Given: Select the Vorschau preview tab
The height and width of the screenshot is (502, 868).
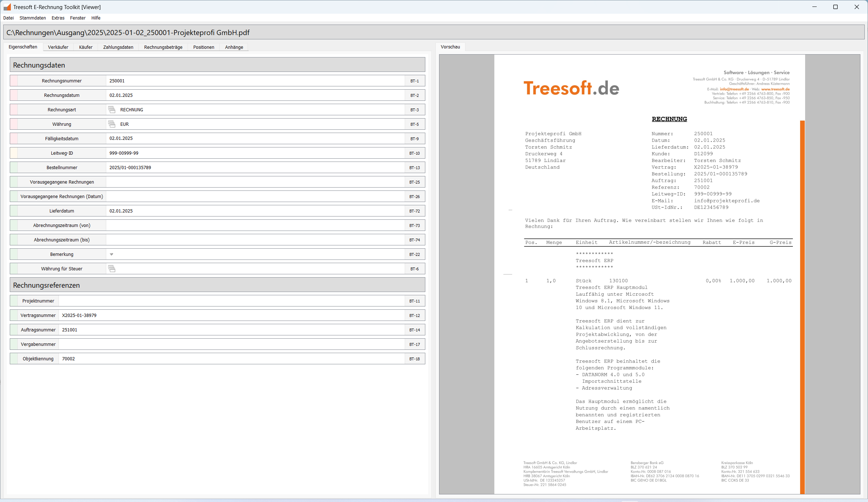Looking at the screenshot, I should pos(450,47).
